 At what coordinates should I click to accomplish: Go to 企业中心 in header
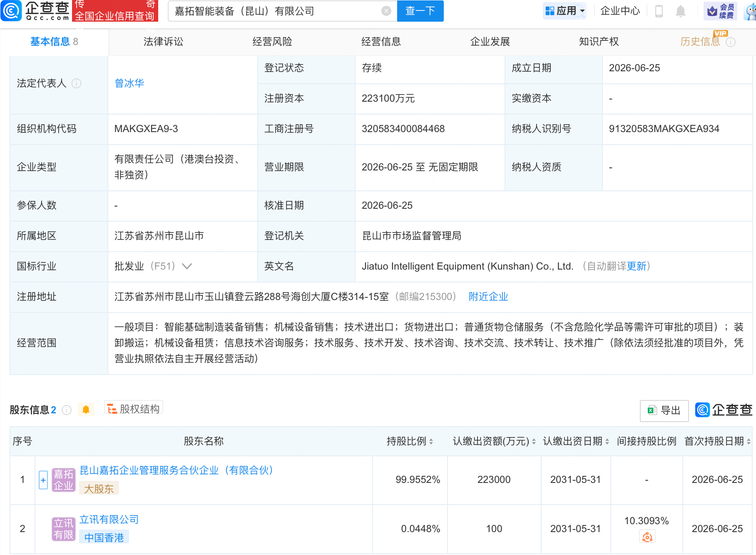coord(620,11)
